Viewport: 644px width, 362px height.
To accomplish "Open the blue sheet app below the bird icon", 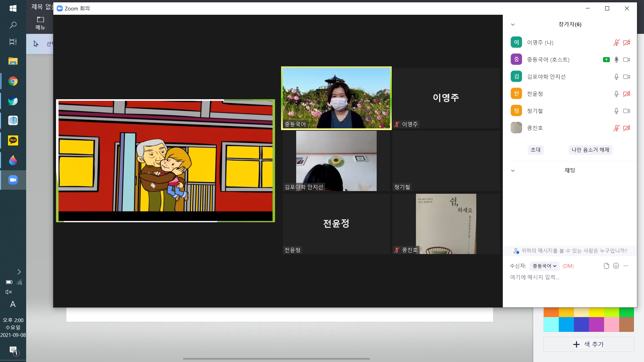I will click(13, 121).
